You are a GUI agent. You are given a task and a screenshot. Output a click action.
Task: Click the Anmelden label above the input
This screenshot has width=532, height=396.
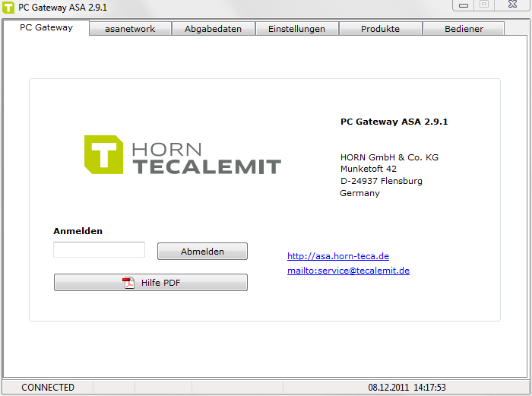click(78, 231)
